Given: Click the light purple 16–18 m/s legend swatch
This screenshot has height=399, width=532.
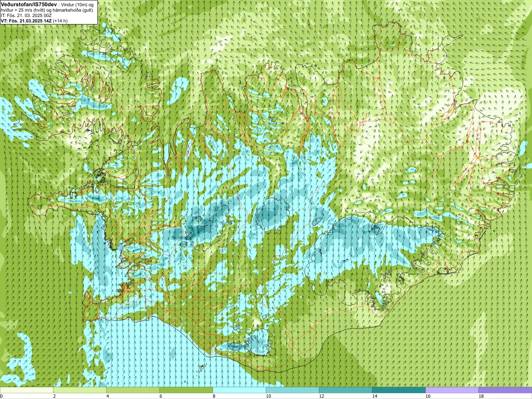Looking at the screenshot, I should coord(452,390).
